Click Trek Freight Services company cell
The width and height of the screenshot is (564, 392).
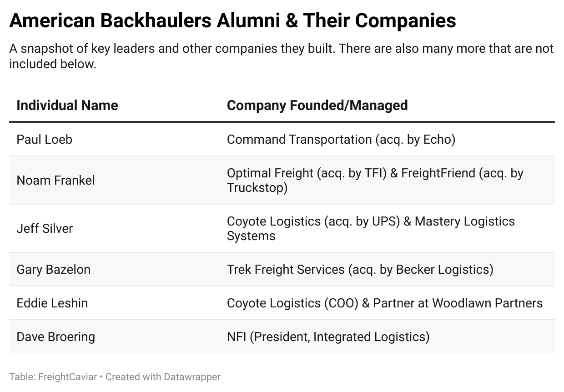point(360,269)
